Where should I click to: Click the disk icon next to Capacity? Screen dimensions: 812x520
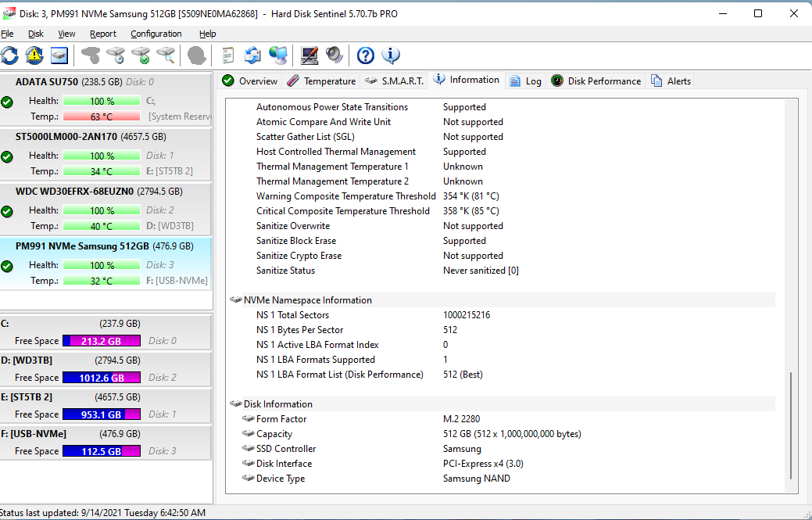pos(248,433)
